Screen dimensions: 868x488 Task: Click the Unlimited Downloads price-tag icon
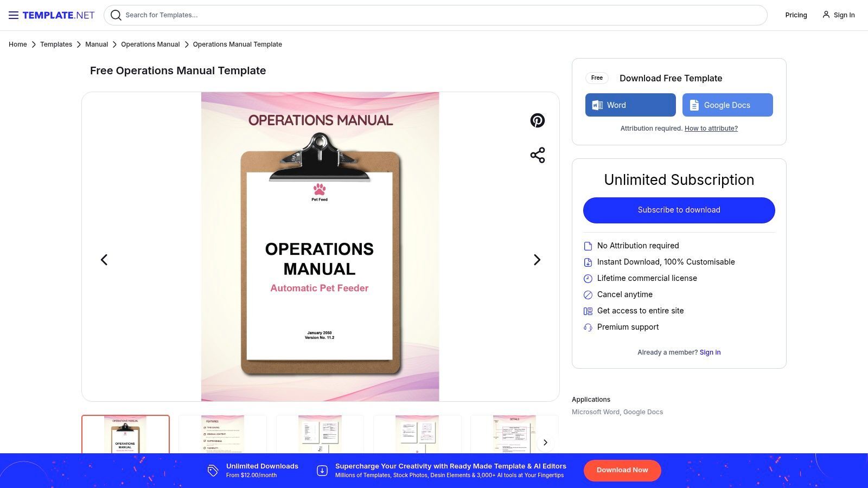pyautogui.click(x=213, y=470)
